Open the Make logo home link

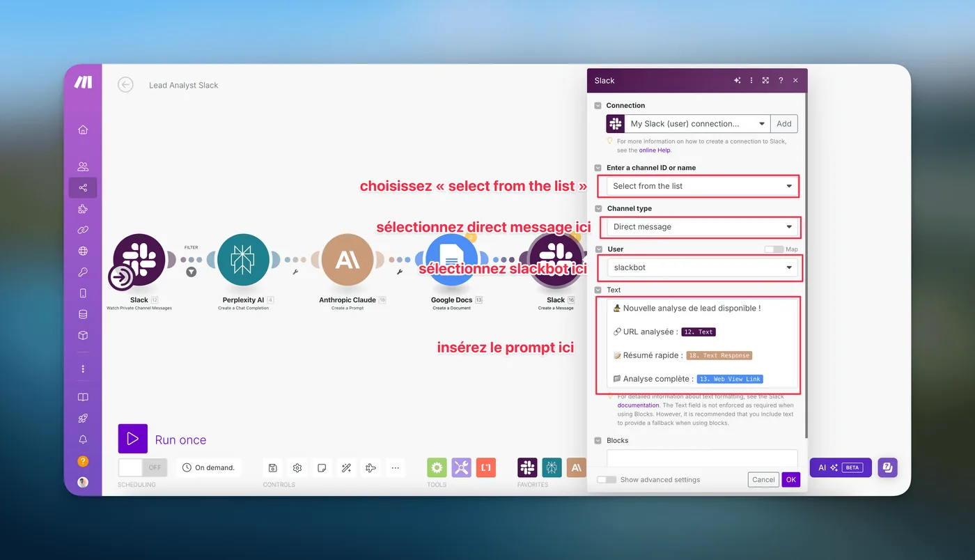[83, 83]
